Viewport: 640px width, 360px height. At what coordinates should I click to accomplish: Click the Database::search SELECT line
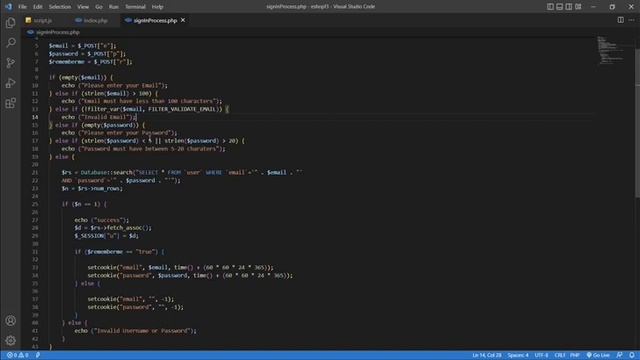[182, 173]
